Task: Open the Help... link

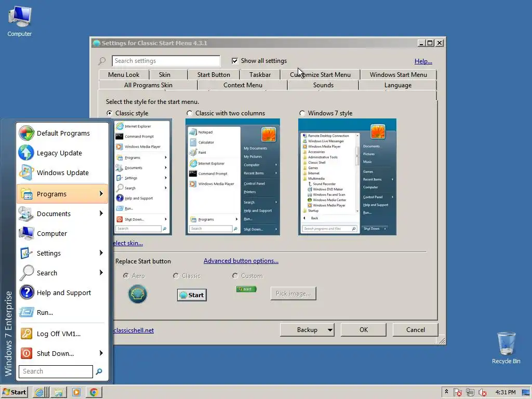Action: click(x=423, y=61)
